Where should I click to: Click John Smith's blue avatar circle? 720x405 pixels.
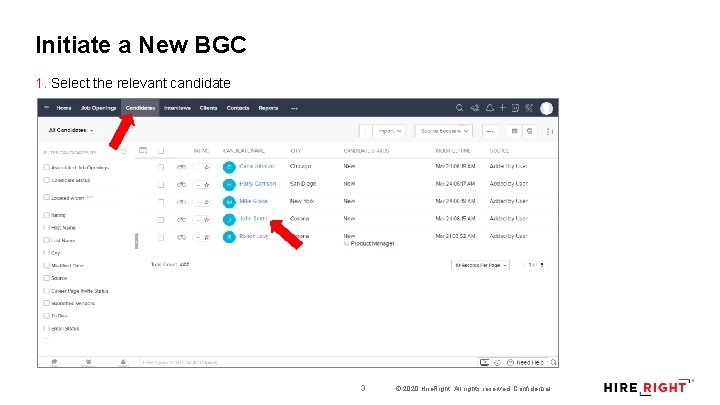pos(229,219)
